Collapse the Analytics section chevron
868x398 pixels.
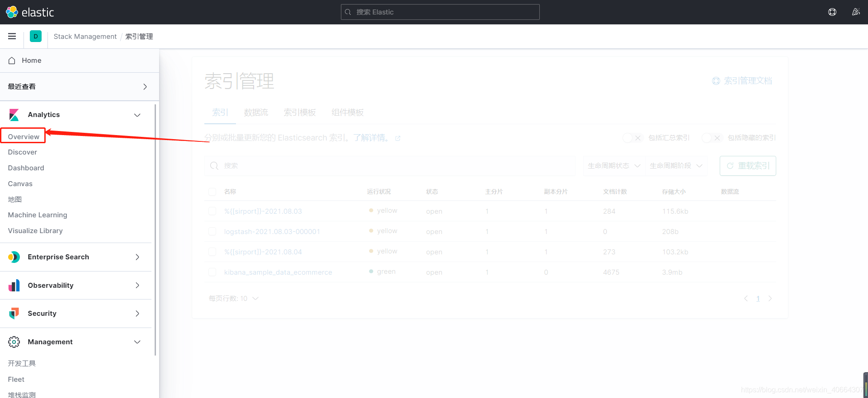[137, 115]
